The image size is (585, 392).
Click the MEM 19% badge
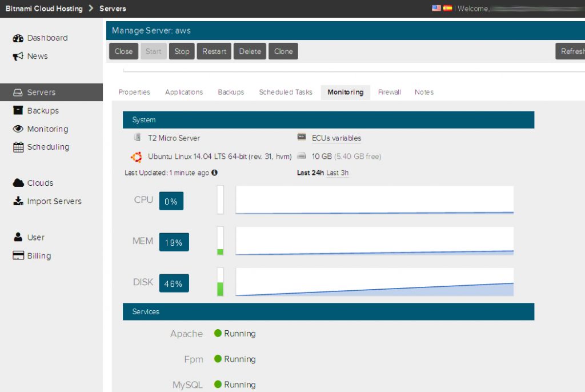coord(174,242)
